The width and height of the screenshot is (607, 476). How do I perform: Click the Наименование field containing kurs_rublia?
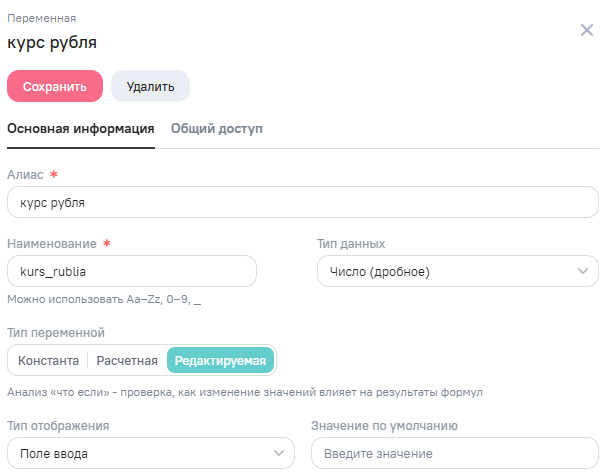tap(131, 272)
